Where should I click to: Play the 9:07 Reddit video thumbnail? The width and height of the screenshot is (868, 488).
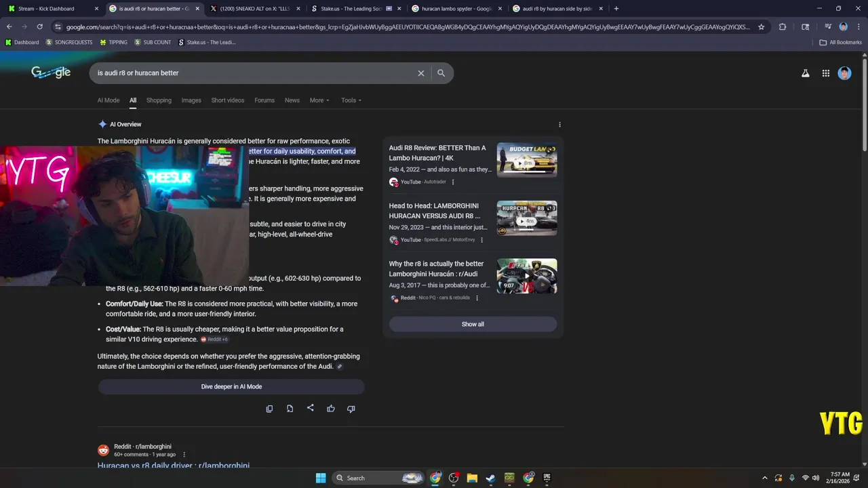(x=527, y=276)
